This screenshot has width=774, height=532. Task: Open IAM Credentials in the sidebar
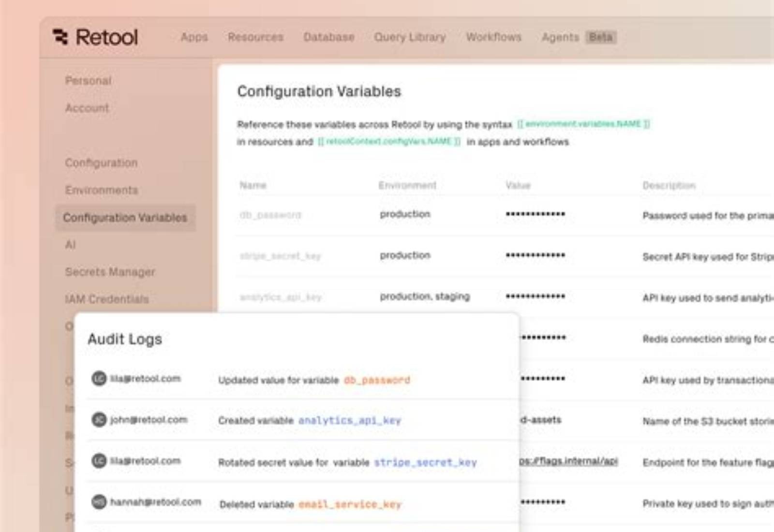107,299
